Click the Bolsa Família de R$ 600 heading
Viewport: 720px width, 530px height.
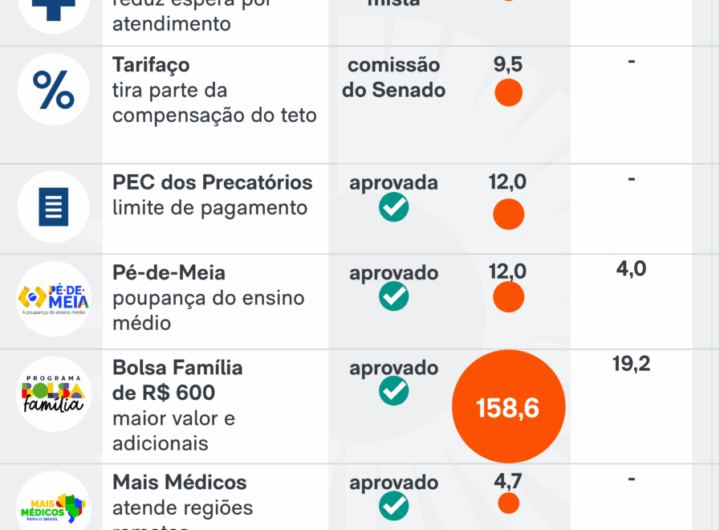click(x=177, y=380)
